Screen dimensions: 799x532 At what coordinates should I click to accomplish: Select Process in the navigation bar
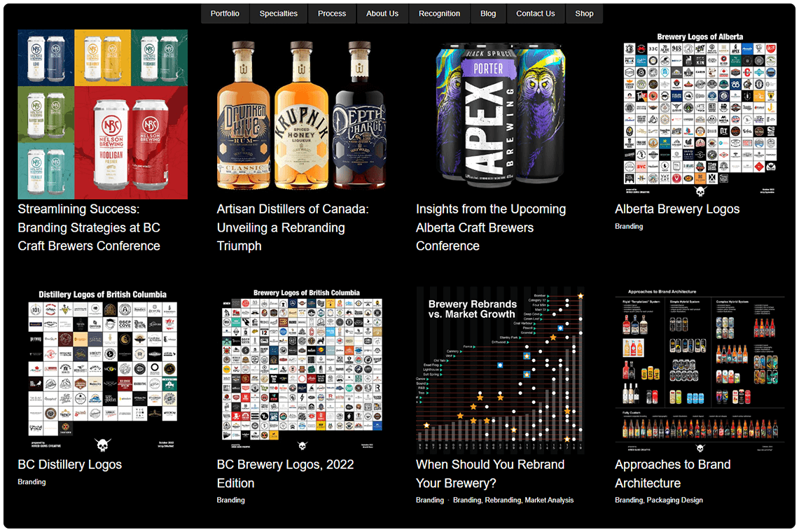[x=332, y=14]
